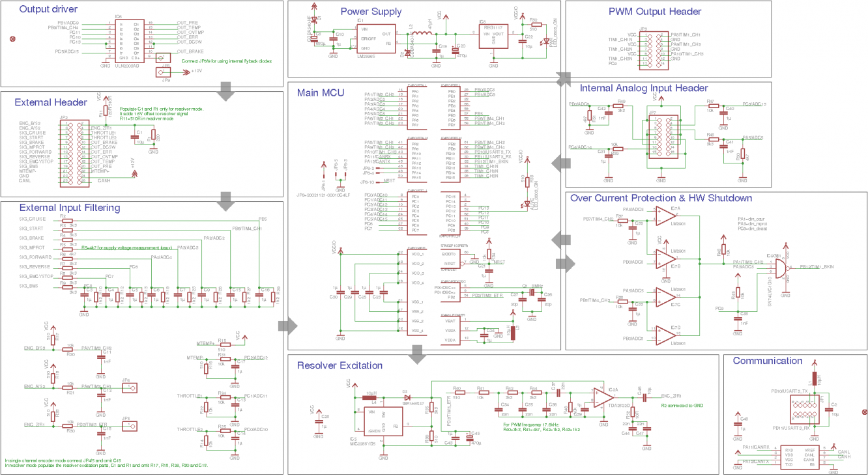Select the "External Input Filtering" title
Screen dimensions: 868x476
pyautogui.click(x=70, y=208)
